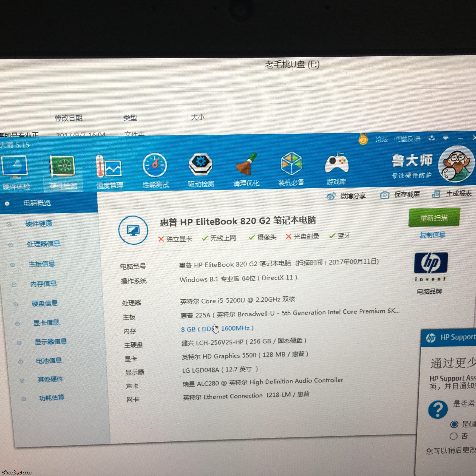Select 显卡信息 in the sidebar
The width and height of the screenshot is (476, 476).
pyautogui.click(x=46, y=323)
